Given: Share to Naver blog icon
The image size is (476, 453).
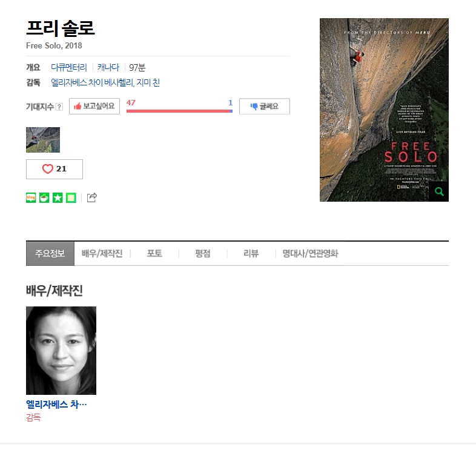Looking at the screenshot, I should [x=31, y=197].
